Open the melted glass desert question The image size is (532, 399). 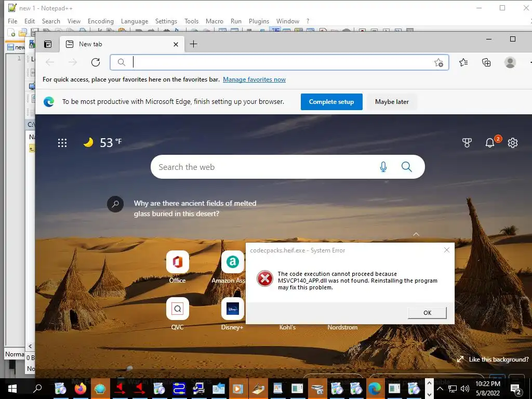[195, 208]
